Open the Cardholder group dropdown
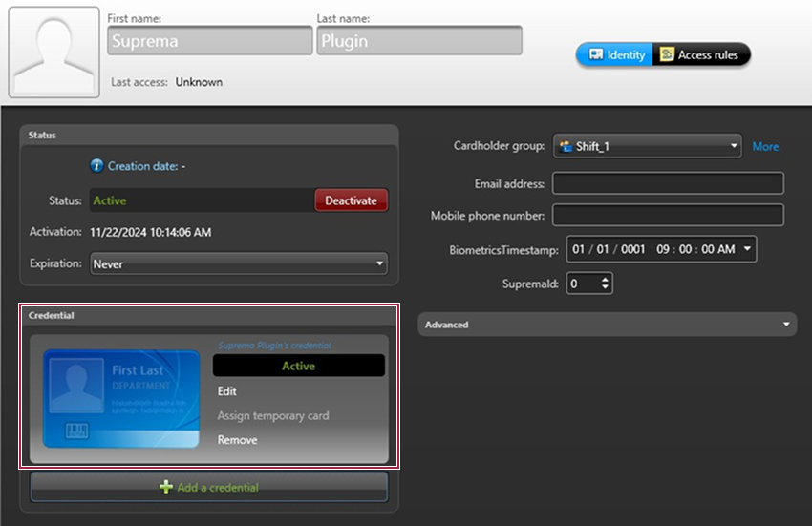The width and height of the screenshot is (812, 526). pyautogui.click(x=647, y=146)
